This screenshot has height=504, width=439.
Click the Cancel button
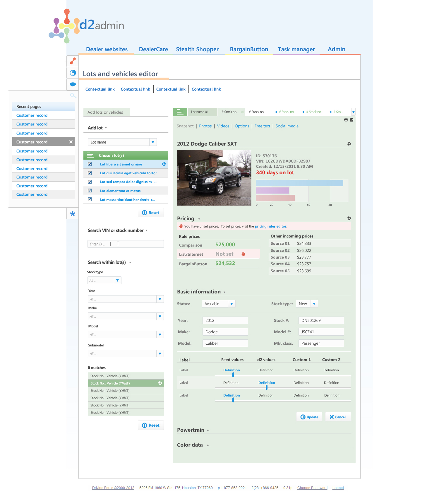[x=338, y=417]
